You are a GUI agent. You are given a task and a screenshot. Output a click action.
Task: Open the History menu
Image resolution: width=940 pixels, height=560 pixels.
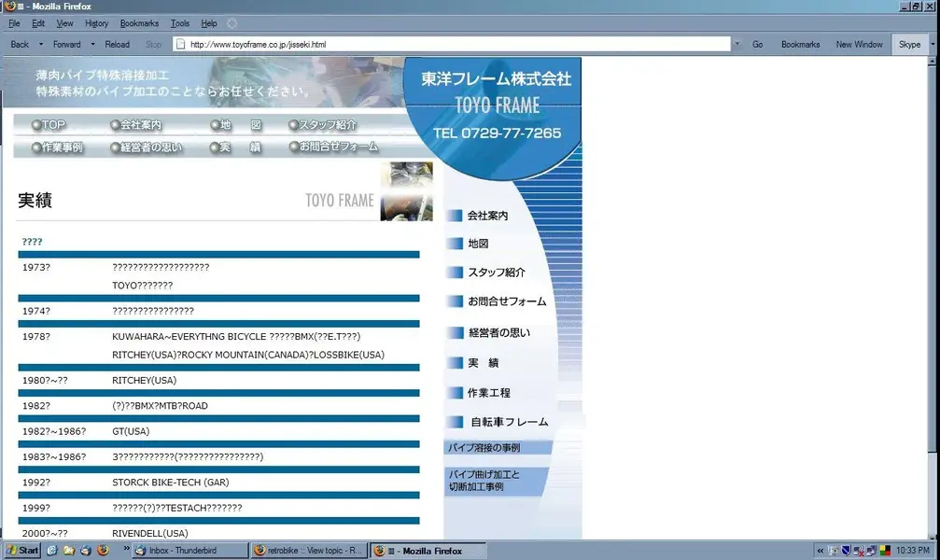point(96,23)
